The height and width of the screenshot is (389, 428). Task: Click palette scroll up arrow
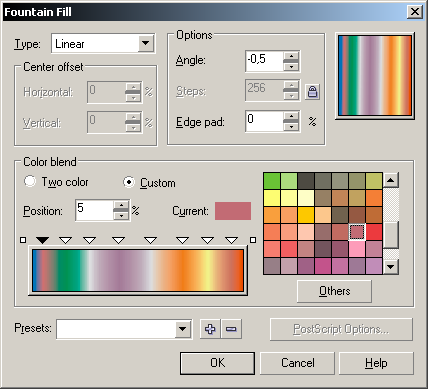391,180
